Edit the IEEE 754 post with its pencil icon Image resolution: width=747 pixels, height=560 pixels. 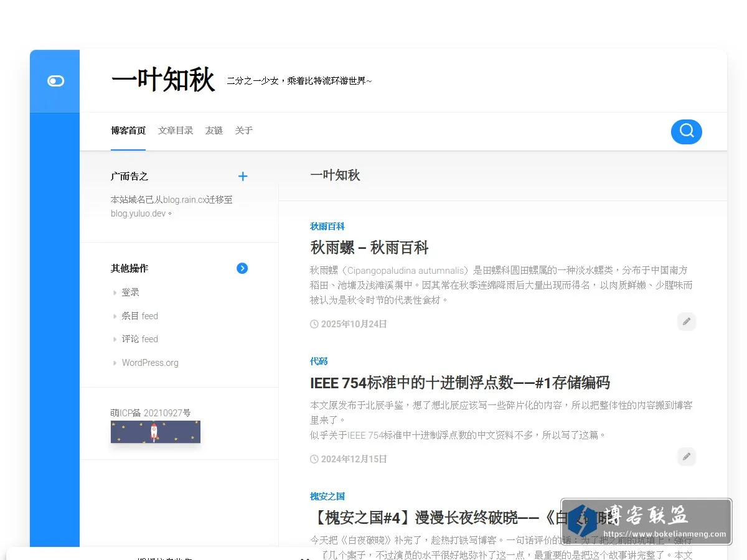click(x=687, y=457)
